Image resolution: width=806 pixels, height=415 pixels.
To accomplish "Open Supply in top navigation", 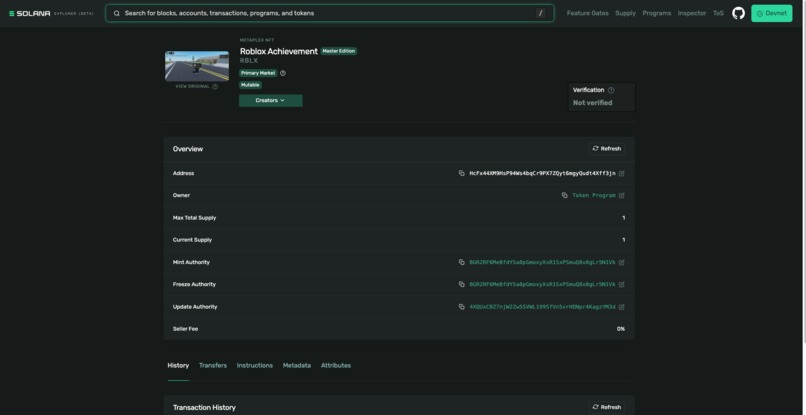I will point(625,13).
